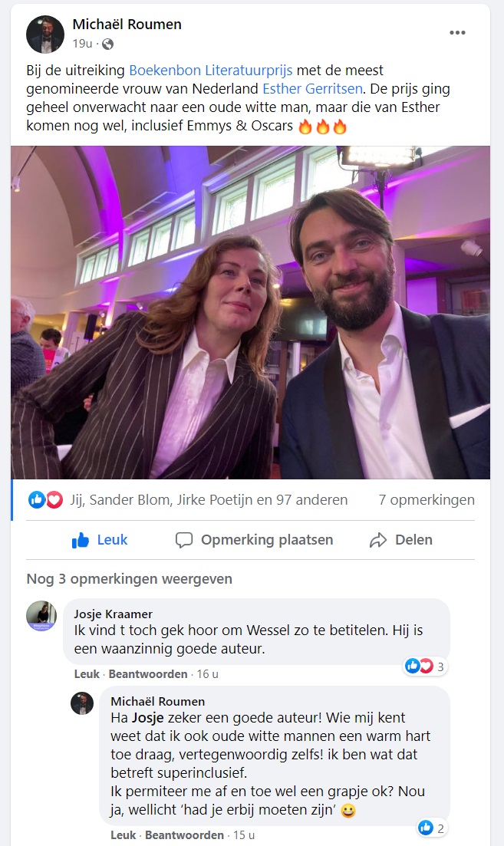Image resolution: width=504 pixels, height=846 pixels.
Task: Like Josje Kraamer's comment with Leuk
Action: point(86,674)
